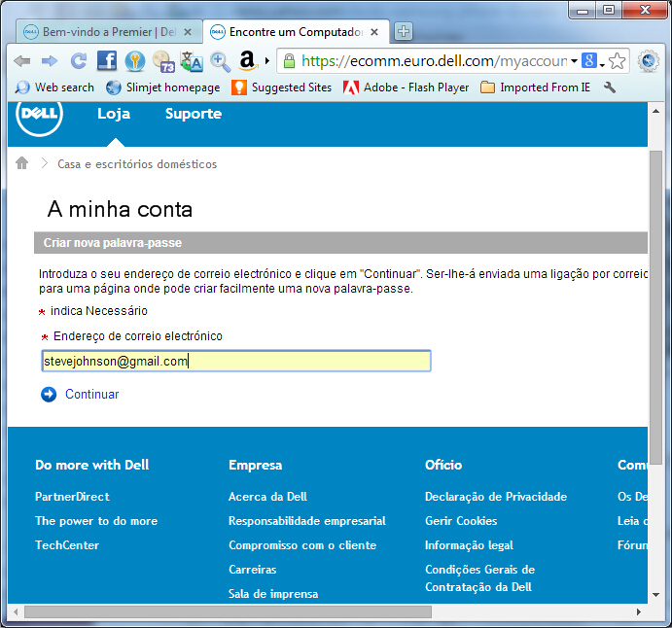
Task: Reload the page with the refresh icon
Action: coord(79,61)
